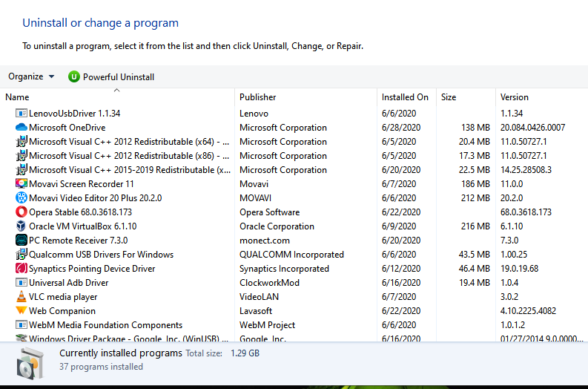This screenshot has width=588, height=389.
Task: Click the Microsoft OneDrive cloud icon
Action: pyautogui.click(x=22, y=127)
